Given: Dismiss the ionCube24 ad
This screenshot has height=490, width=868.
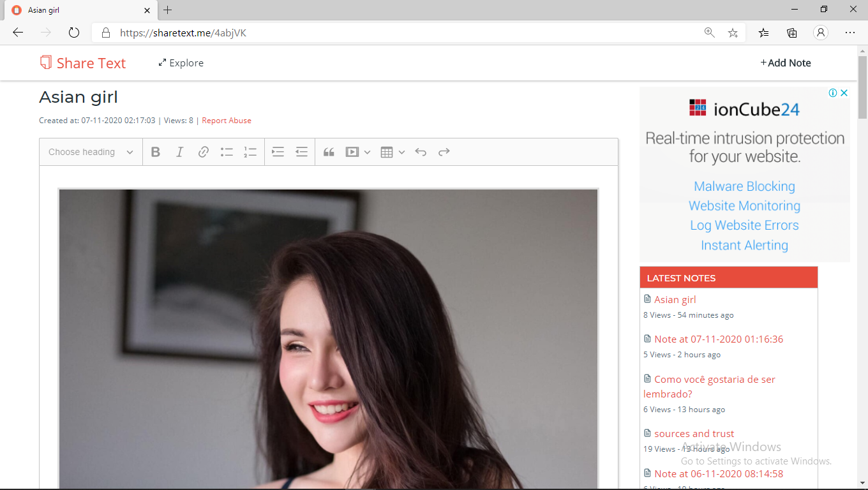Looking at the screenshot, I should pyautogui.click(x=844, y=93).
